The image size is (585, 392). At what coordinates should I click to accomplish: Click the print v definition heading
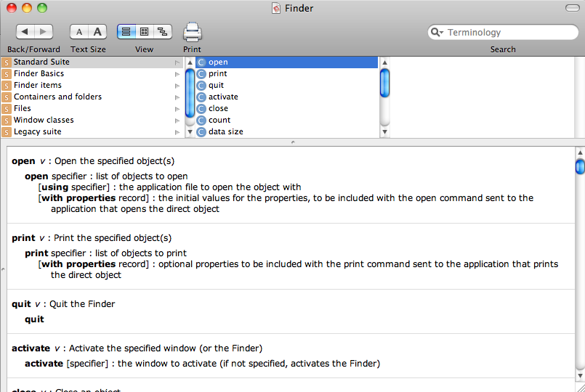(x=92, y=238)
